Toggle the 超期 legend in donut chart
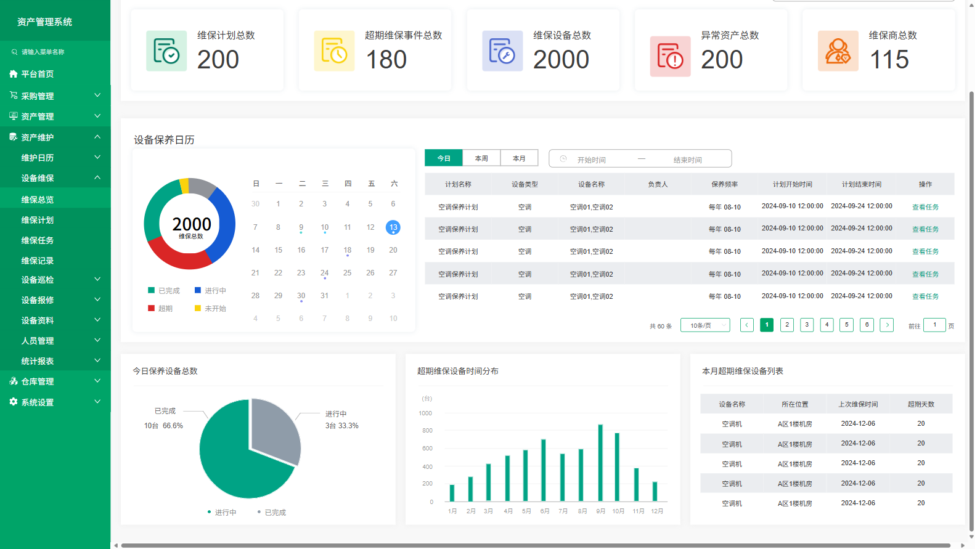 (160, 309)
